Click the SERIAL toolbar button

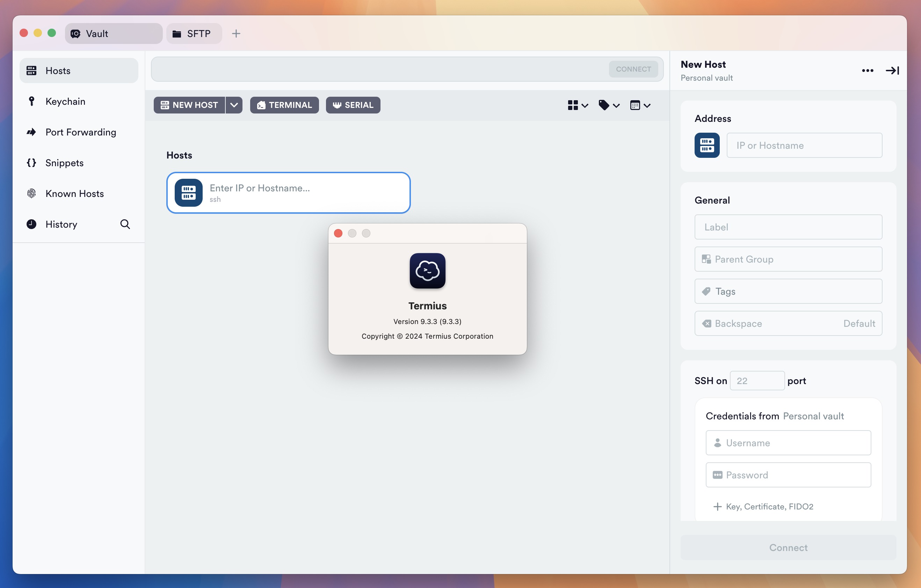[353, 105]
